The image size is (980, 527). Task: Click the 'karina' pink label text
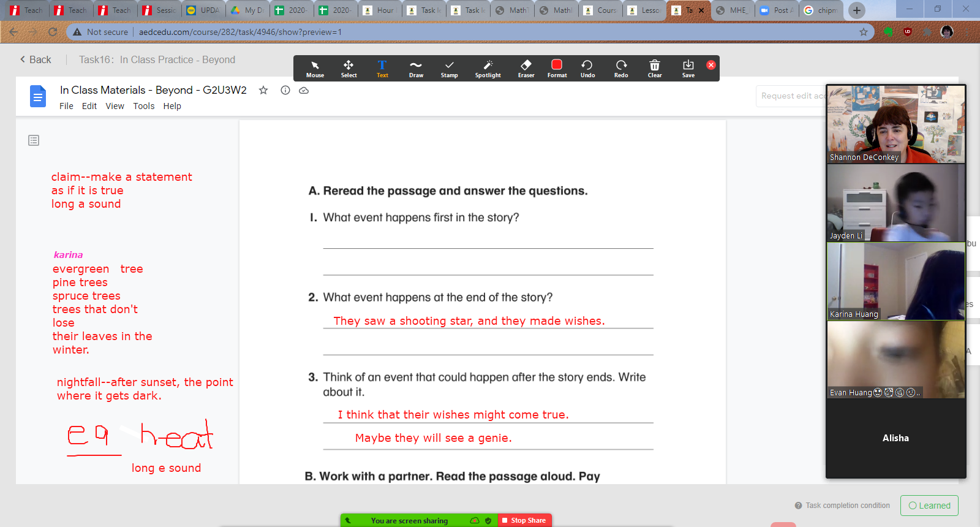coord(68,255)
